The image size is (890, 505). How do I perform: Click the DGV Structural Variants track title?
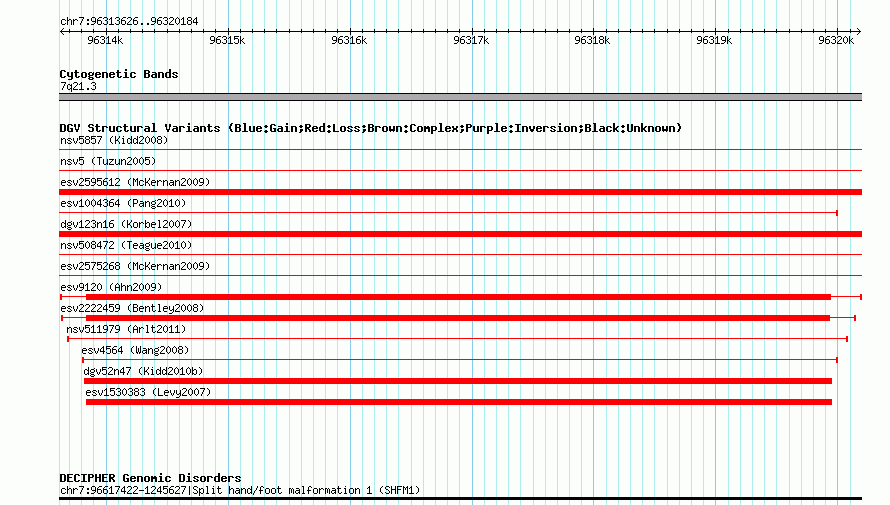click(x=371, y=128)
